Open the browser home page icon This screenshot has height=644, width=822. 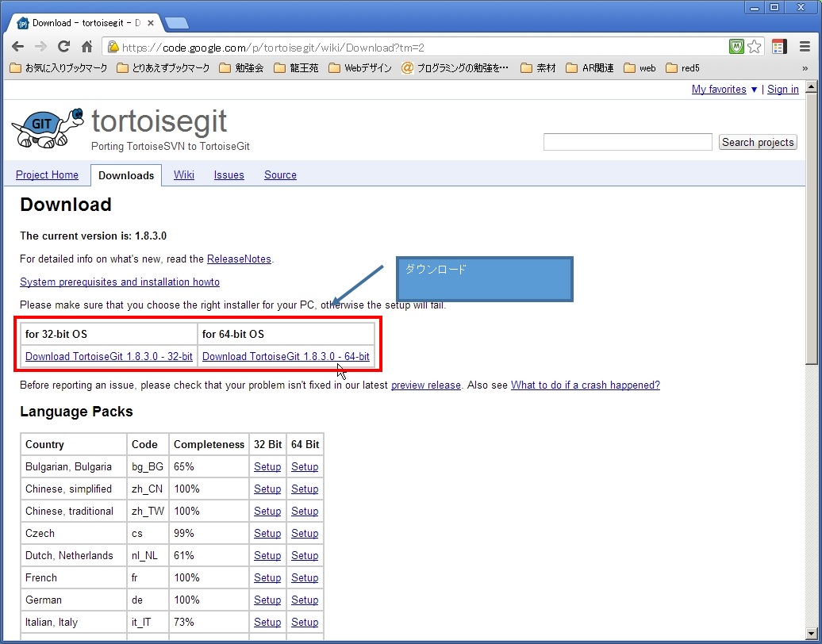tap(87, 47)
